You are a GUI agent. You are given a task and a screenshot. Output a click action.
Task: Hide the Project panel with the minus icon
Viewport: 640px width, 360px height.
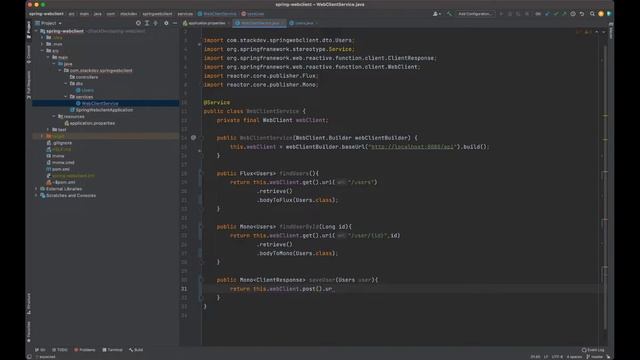click(175, 23)
